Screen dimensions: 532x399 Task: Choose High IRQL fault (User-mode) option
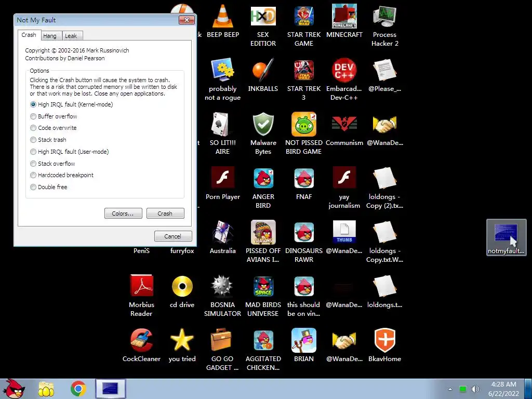[x=33, y=152]
